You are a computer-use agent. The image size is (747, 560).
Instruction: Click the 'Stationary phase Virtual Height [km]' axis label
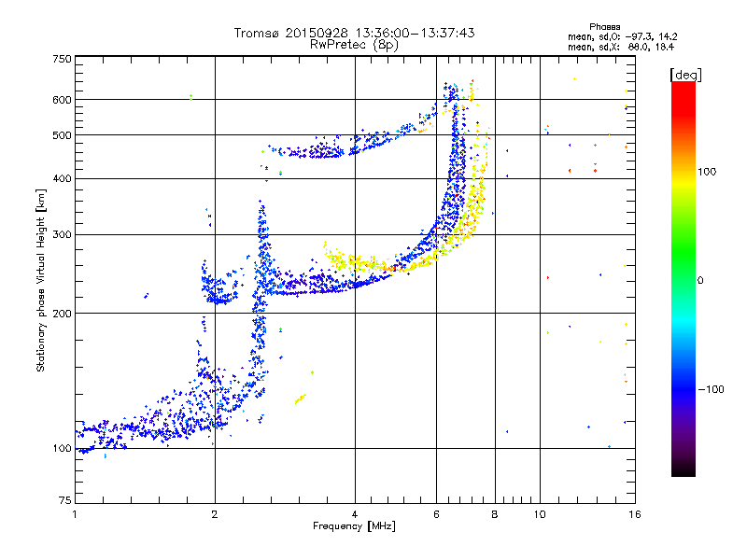point(40,281)
